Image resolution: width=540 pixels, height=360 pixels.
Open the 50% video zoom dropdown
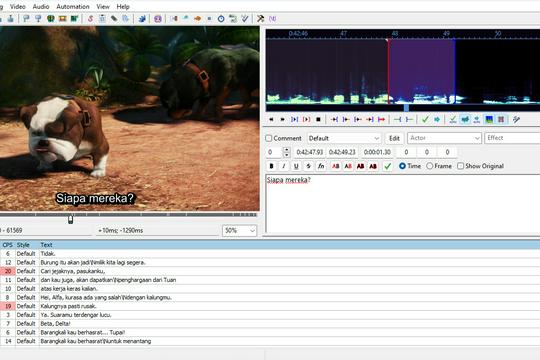tap(240, 230)
